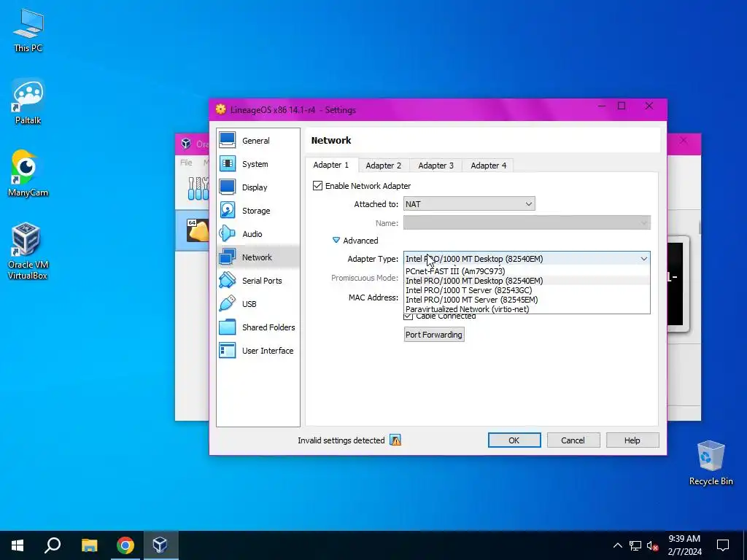
Task: Choose PCnet-FAST III (Am79C973) adapter
Action: [x=527, y=271]
